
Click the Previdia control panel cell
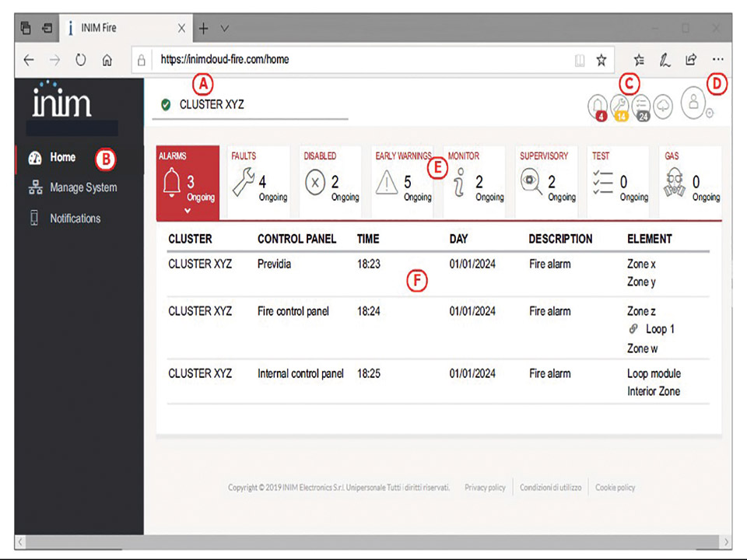click(x=274, y=264)
